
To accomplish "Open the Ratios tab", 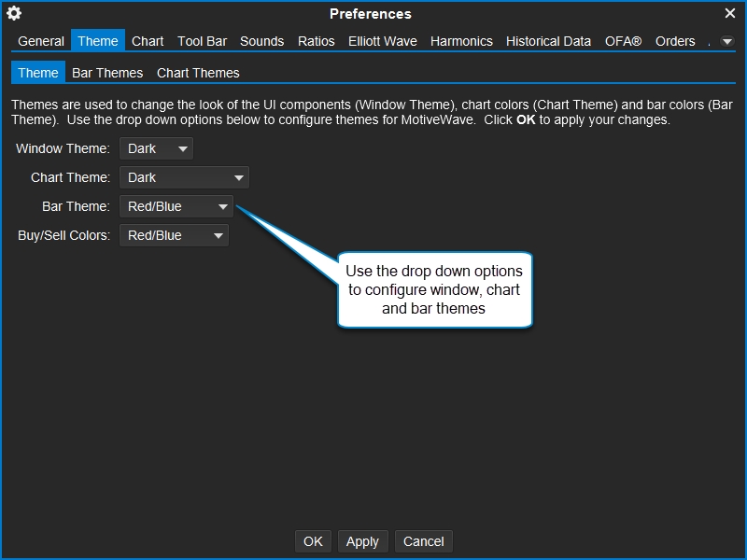I will [x=317, y=41].
